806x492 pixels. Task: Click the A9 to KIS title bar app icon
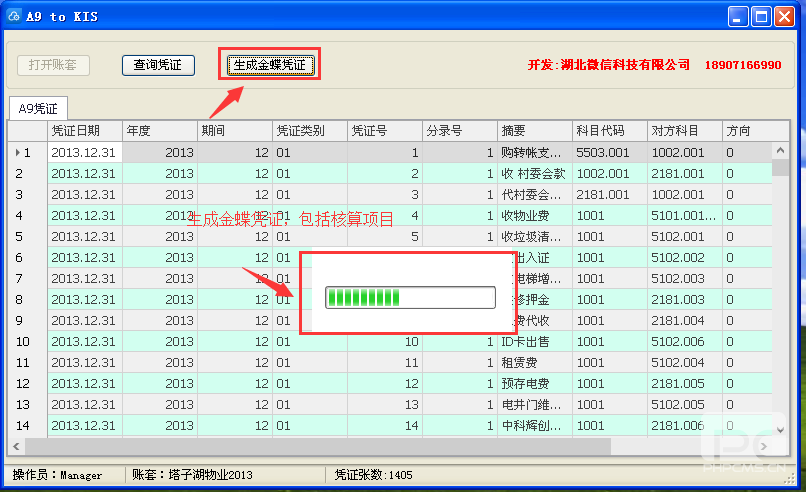(x=14, y=16)
